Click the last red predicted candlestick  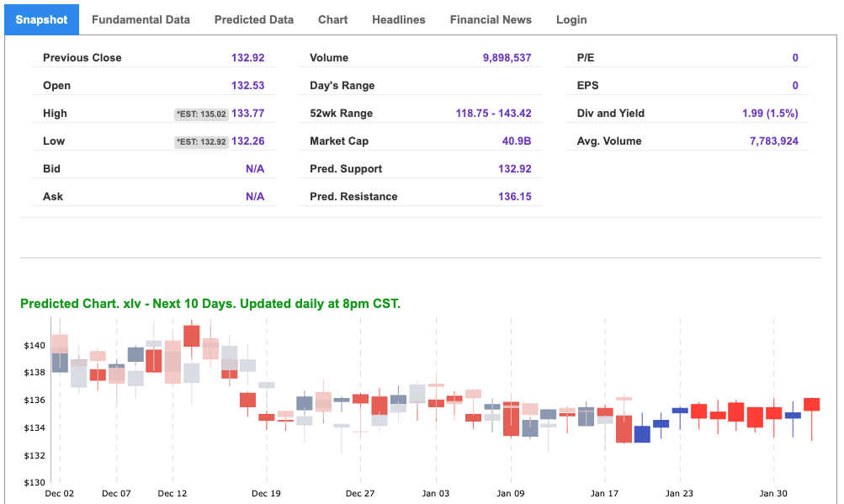(812, 405)
